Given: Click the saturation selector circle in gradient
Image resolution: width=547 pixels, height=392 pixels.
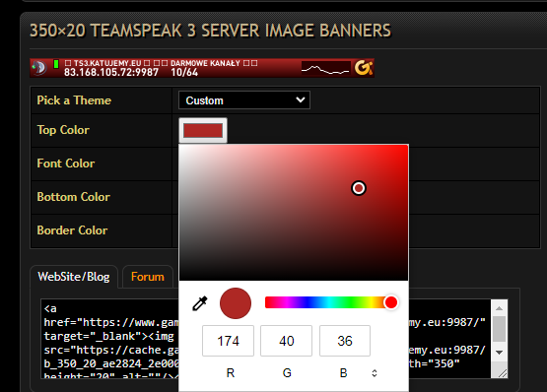Looking at the screenshot, I should click(359, 188).
